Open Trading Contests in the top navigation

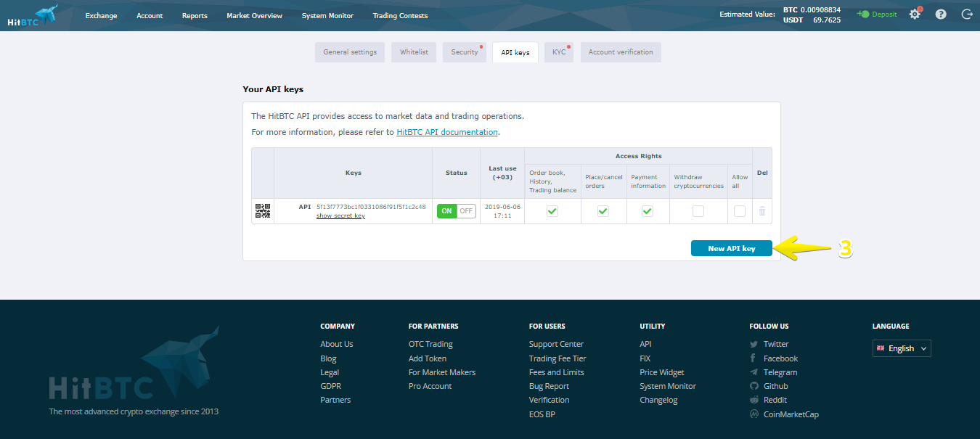coord(400,16)
